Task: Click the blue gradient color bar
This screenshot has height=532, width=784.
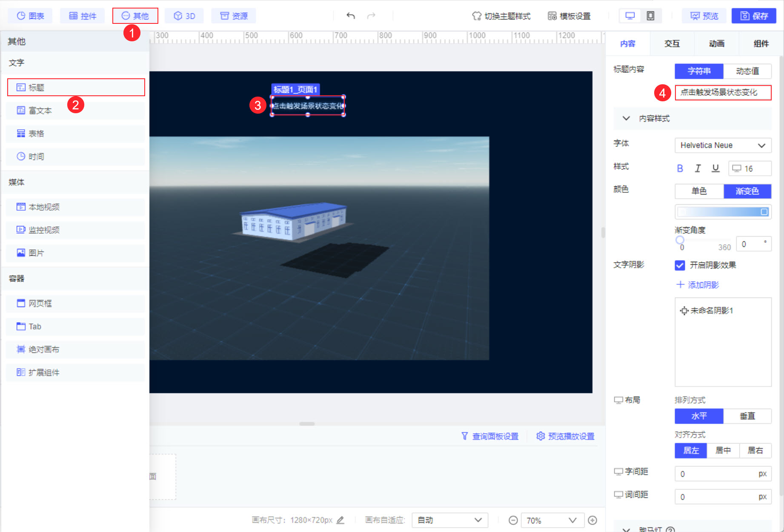Action: [x=723, y=212]
